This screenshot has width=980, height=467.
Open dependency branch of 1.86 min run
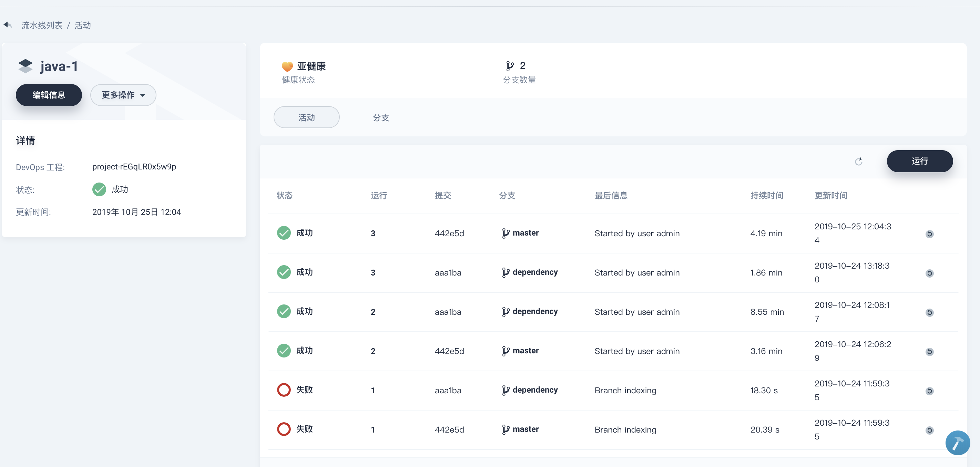click(530, 272)
